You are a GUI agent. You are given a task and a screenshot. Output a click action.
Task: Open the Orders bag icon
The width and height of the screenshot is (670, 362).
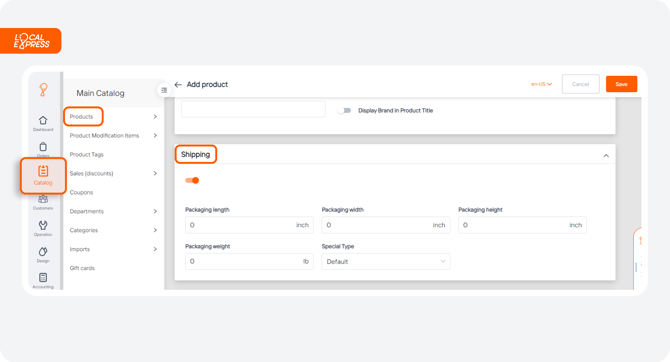click(x=43, y=149)
